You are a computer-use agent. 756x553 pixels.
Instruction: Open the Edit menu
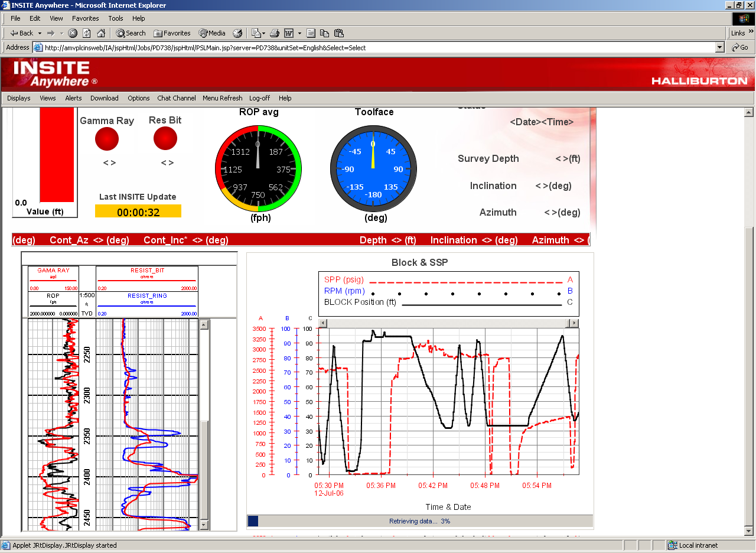point(35,19)
